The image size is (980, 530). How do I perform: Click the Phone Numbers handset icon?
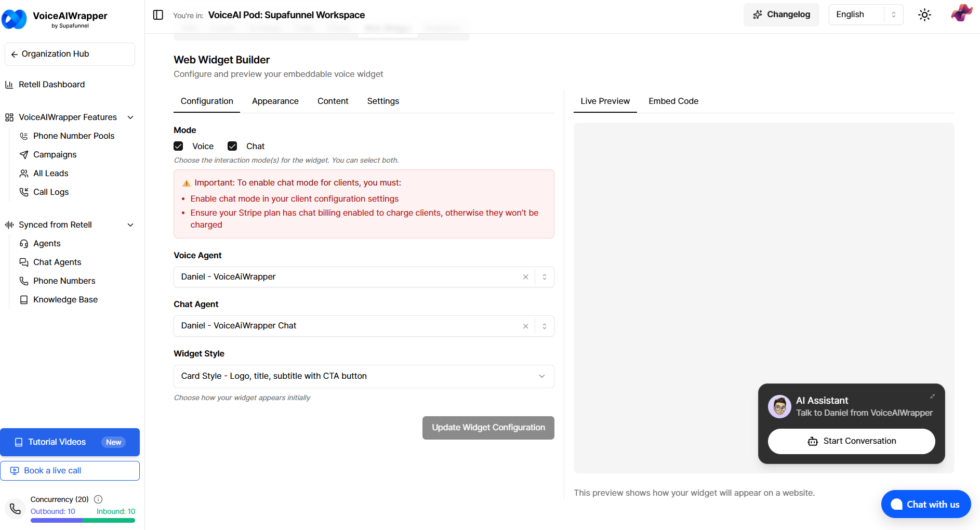point(24,281)
